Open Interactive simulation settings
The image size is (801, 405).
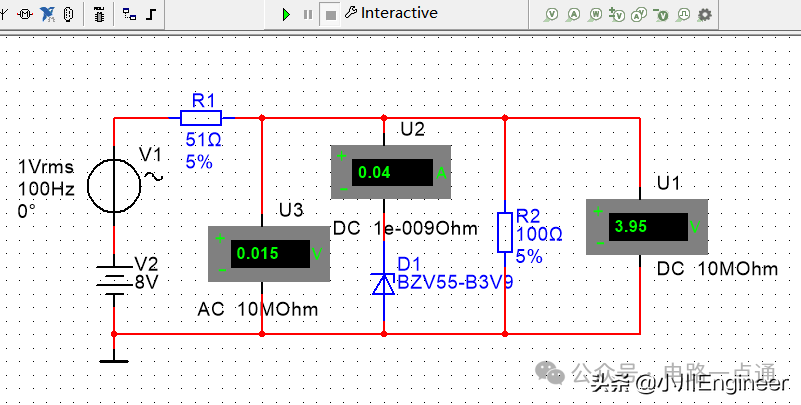tap(391, 13)
